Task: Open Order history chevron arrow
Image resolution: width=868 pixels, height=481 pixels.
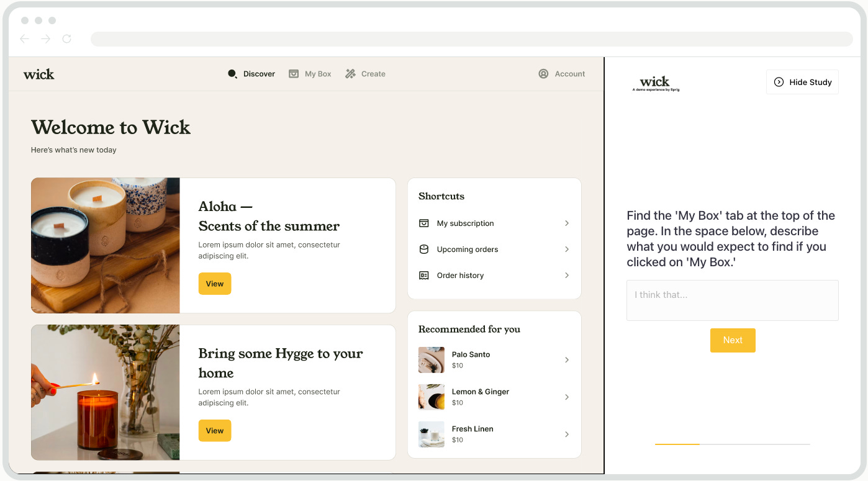Action: [567, 276]
